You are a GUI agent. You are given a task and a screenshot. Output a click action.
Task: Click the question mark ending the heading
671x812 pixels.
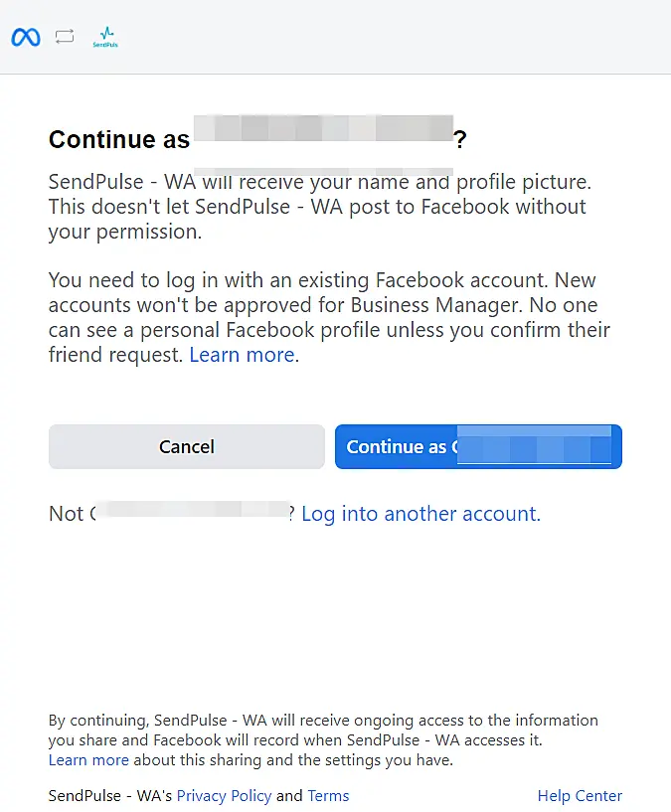point(459,140)
